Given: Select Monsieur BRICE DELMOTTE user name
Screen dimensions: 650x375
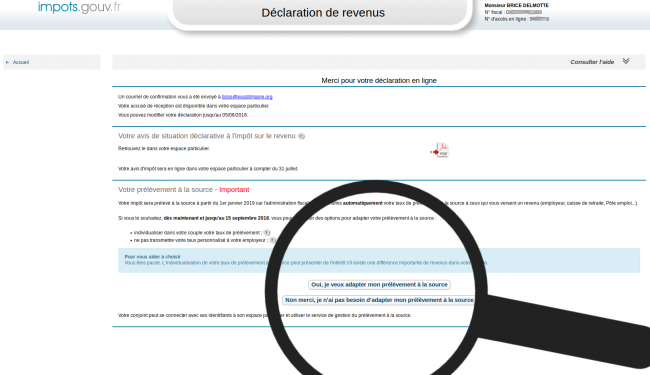Looking at the screenshot, I should [x=517, y=5].
